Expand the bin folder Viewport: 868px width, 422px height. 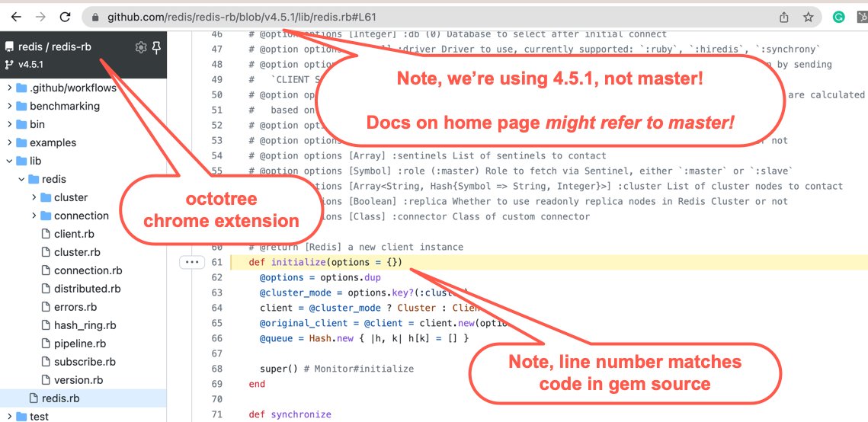point(9,124)
